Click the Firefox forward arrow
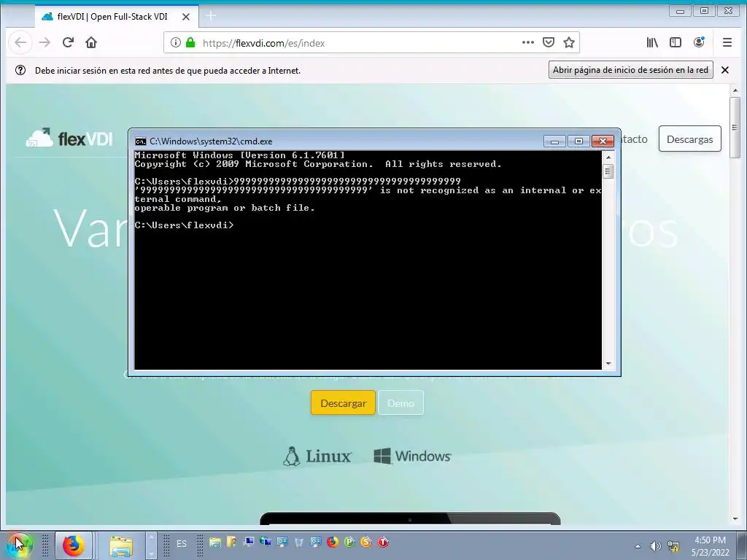The image size is (747, 560). click(44, 43)
